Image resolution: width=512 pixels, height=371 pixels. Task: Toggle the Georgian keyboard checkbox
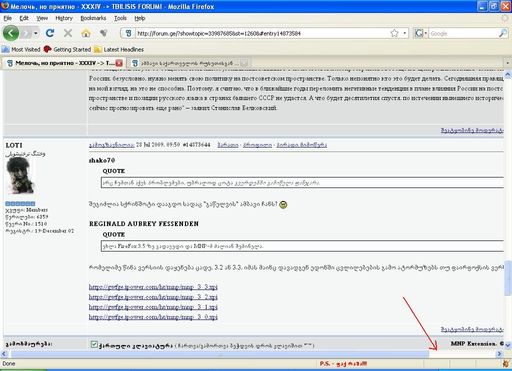(x=94, y=344)
